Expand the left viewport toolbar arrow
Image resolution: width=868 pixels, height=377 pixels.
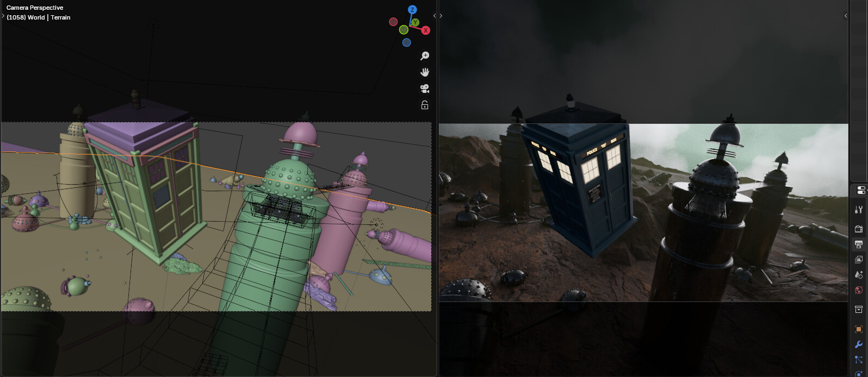pyautogui.click(x=3, y=16)
